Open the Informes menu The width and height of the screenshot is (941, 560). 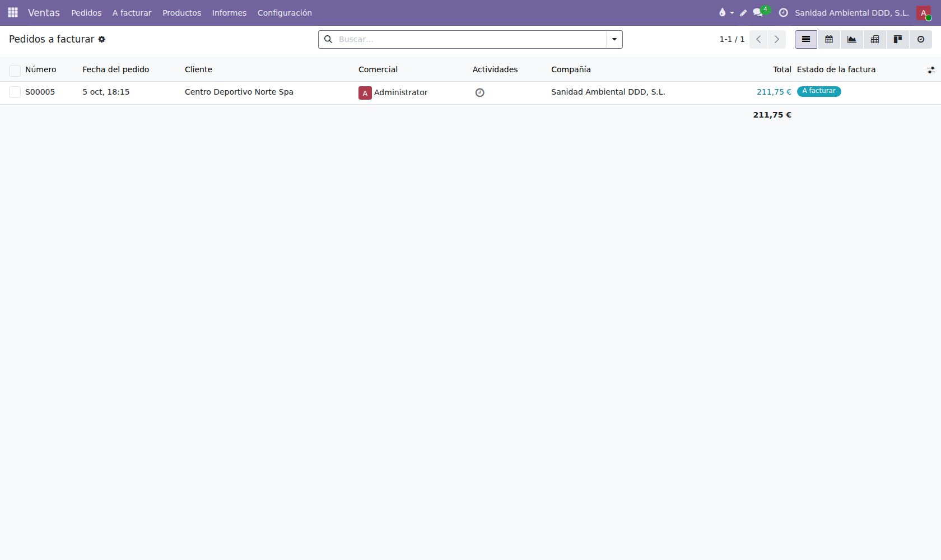(x=229, y=13)
